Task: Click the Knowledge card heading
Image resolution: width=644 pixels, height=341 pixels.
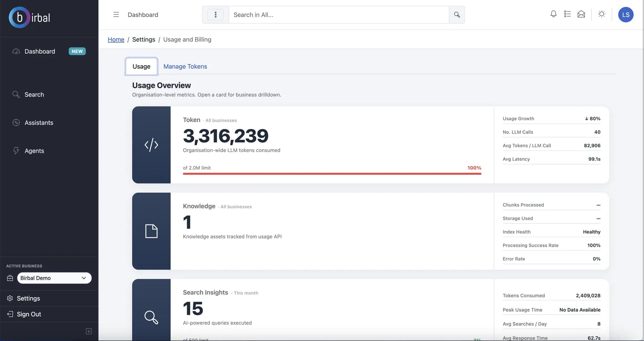Action: coord(199,206)
